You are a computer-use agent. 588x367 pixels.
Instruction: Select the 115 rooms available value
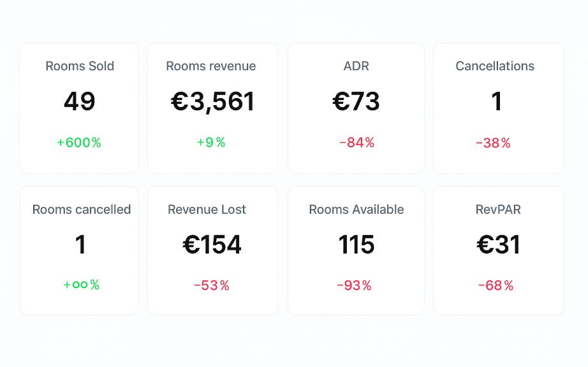tap(356, 245)
